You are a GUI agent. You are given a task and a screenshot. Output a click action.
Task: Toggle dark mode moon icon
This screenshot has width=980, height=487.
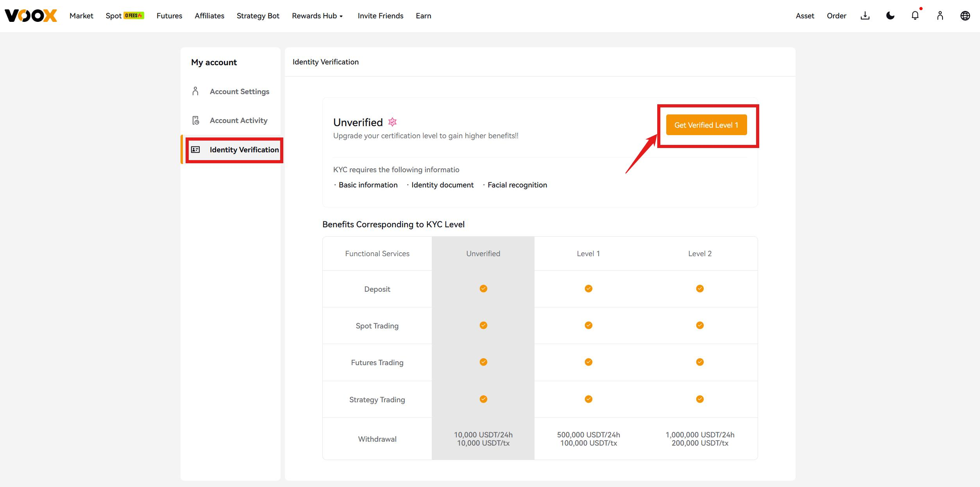pyautogui.click(x=890, y=16)
